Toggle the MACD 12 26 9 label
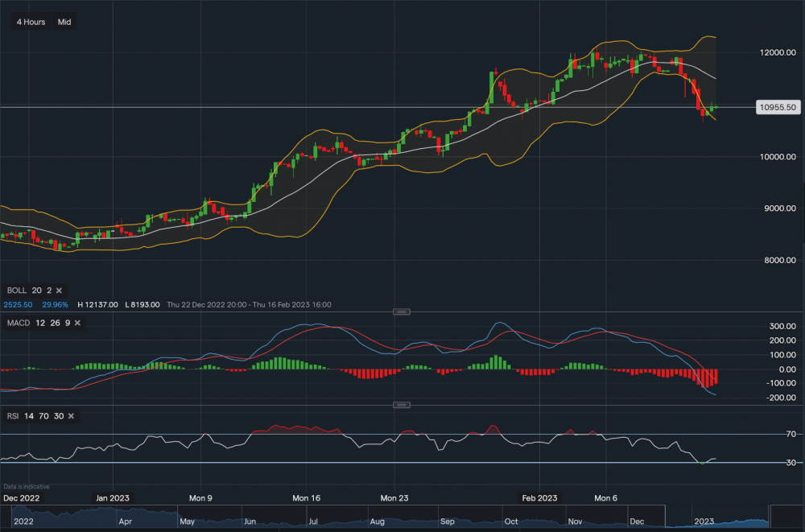Viewport: 805px width, 532px height. pyautogui.click(x=36, y=323)
